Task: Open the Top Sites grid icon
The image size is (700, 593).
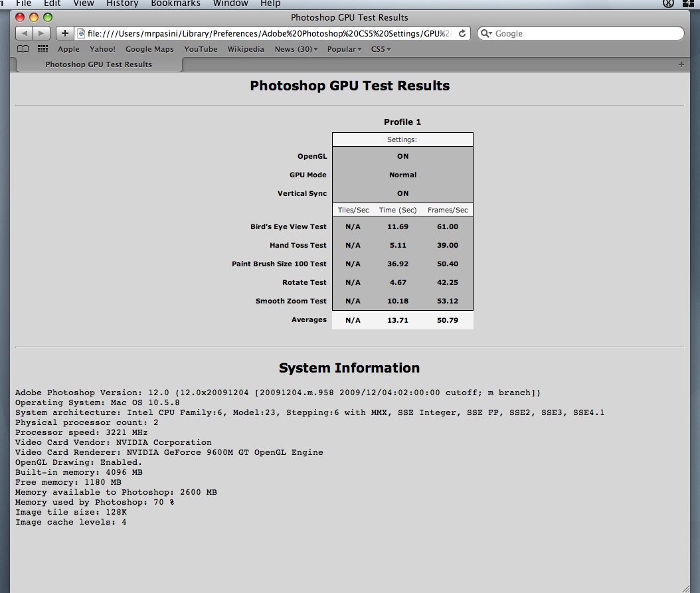Action: coord(43,49)
